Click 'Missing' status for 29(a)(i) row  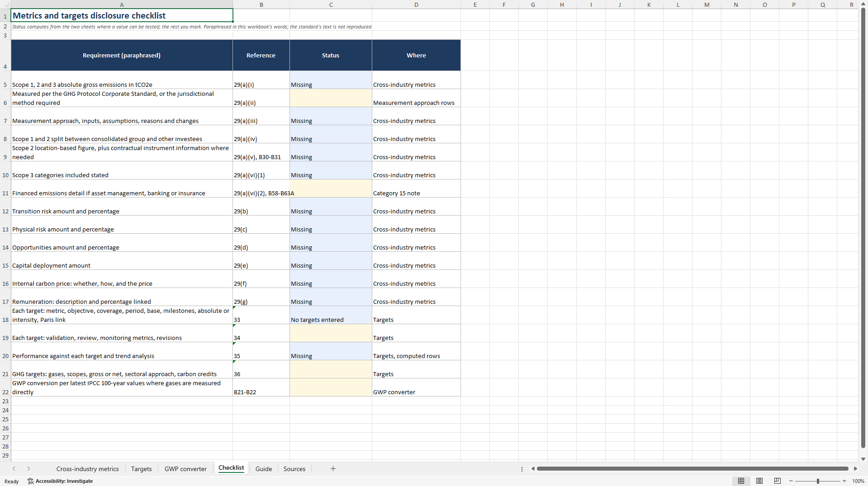(x=331, y=80)
